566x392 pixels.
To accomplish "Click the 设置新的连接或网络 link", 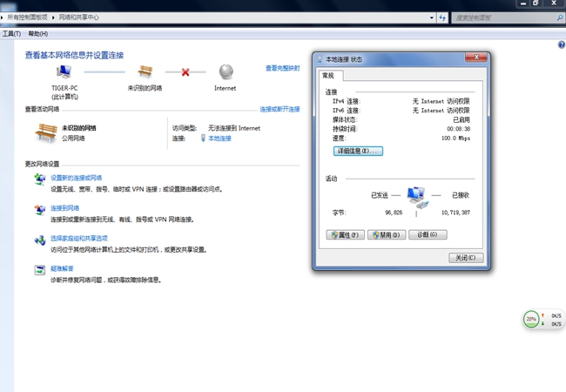I will (x=76, y=178).
